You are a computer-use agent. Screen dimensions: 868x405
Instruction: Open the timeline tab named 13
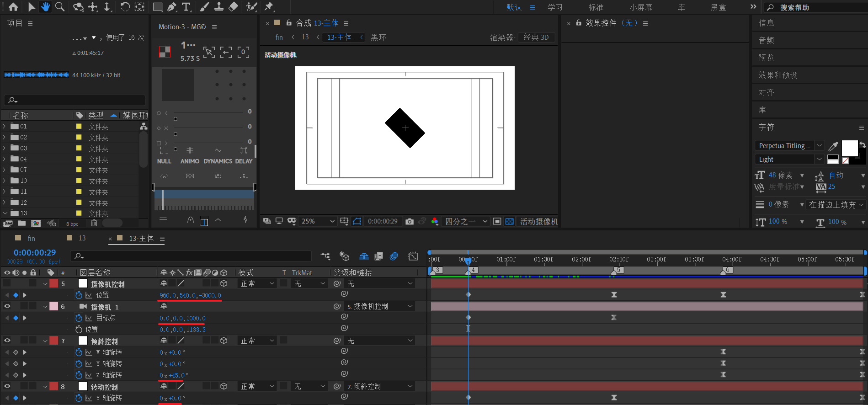click(82, 238)
